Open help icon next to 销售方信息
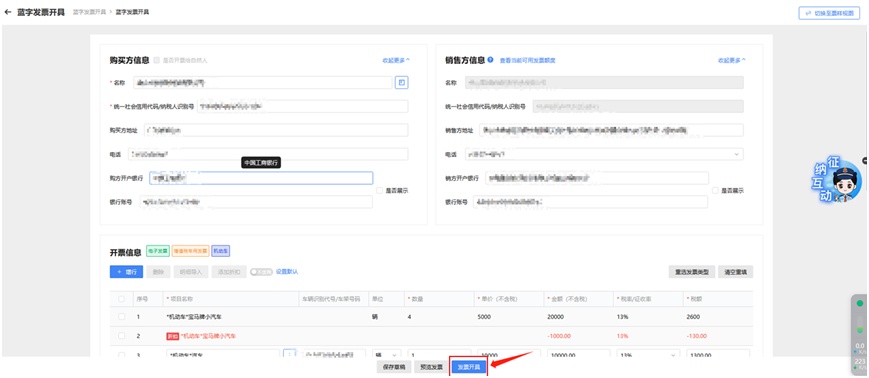This screenshot has width=869, height=378. coord(490,60)
